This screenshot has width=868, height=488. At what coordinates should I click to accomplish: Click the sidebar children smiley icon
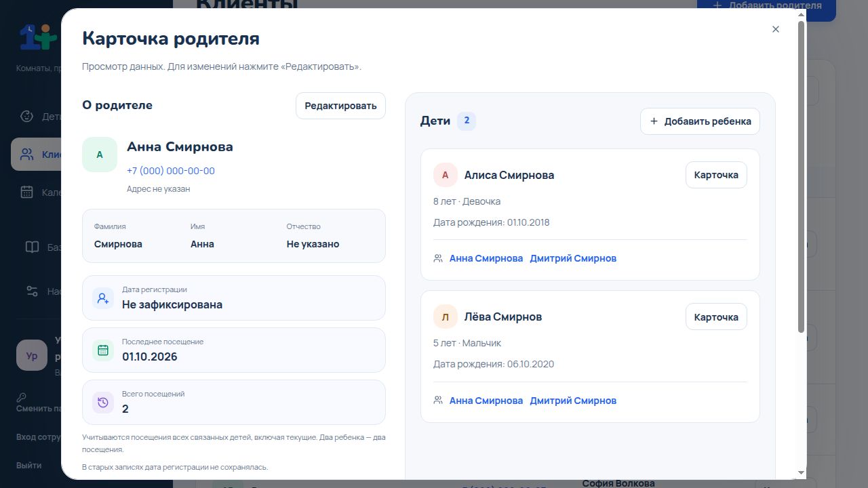click(x=26, y=116)
